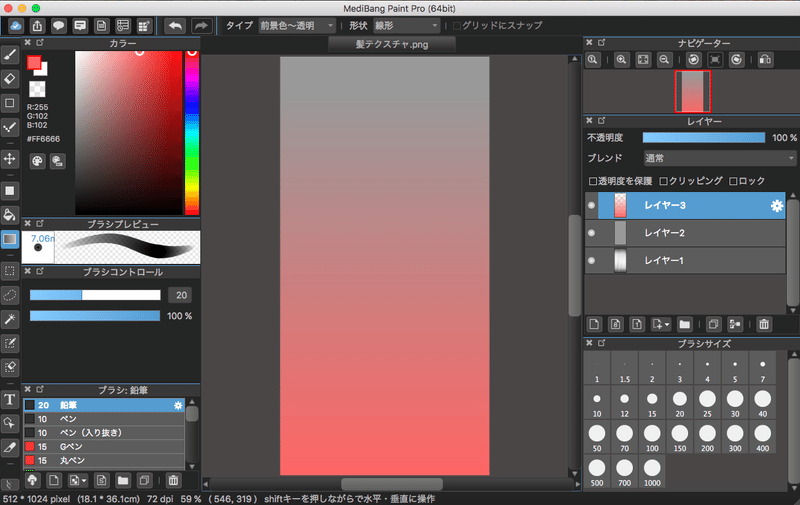Viewport: 800px width, 505px height.
Task: Open add-layer dropdown arrow in Layers panel
Action: (667, 324)
